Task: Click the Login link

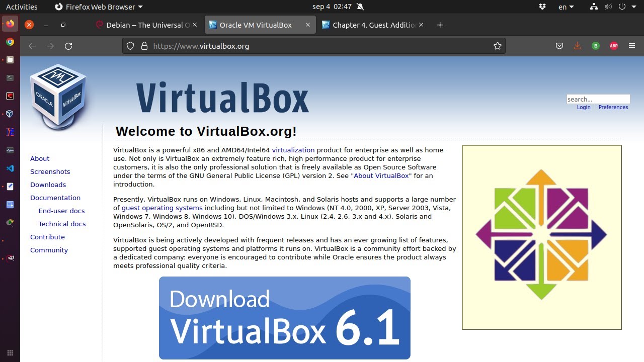Action: coord(584,107)
